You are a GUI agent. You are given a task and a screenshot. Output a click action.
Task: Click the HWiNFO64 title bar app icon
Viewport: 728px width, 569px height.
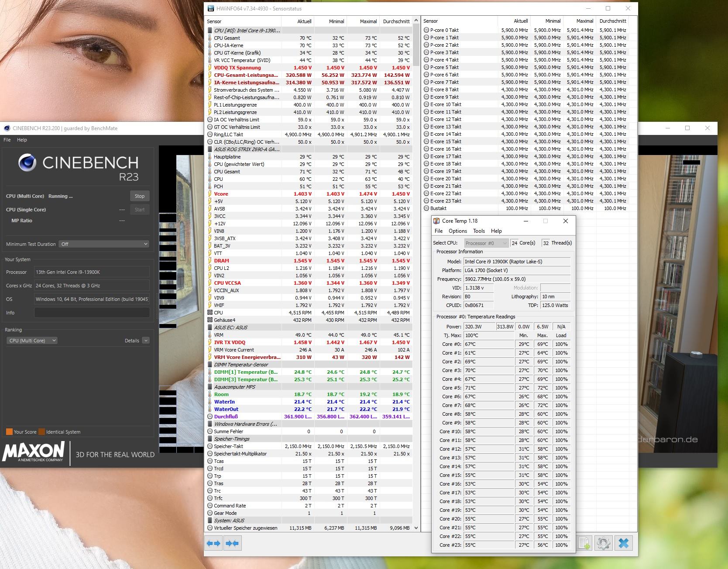[x=211, y=8]
